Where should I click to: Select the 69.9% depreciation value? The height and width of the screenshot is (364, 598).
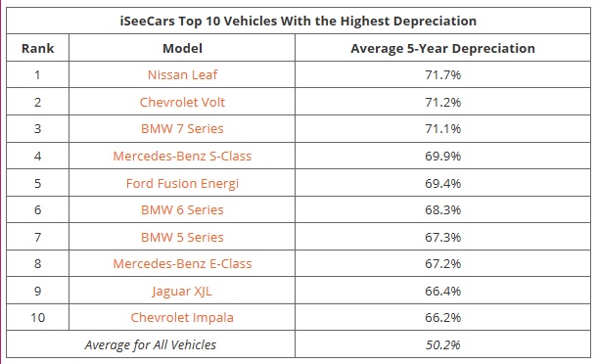[x=442, y=156]
